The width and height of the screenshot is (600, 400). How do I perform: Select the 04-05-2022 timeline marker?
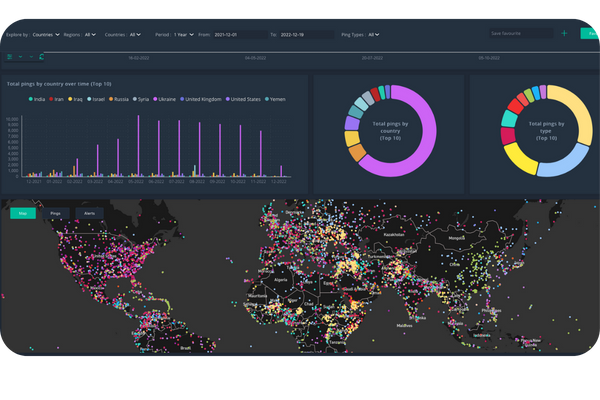[x=255, y=58]
